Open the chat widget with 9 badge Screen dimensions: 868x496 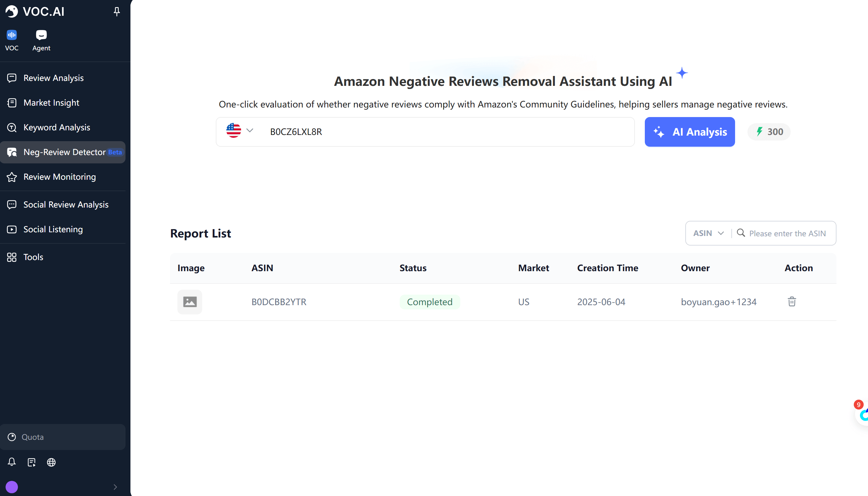click(x=862, y=414)
